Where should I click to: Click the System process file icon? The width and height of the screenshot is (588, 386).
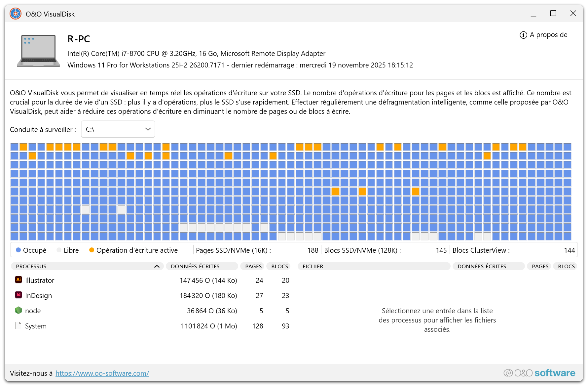(18, 326)
